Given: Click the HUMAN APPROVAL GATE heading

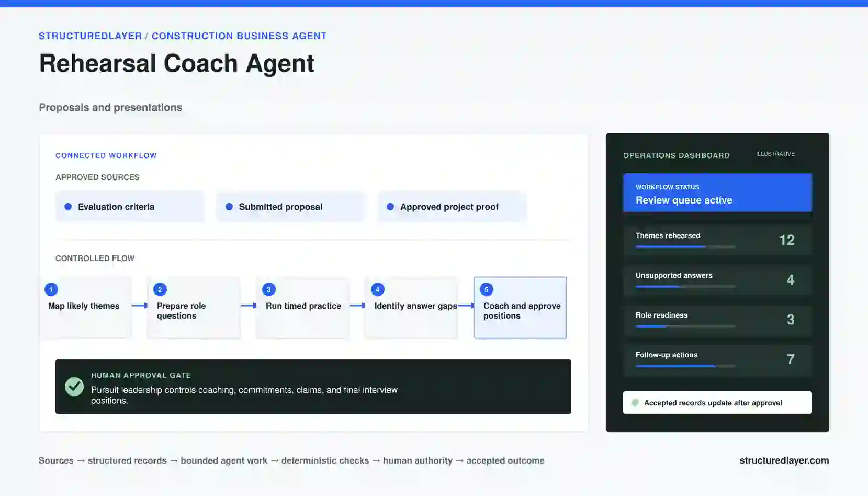Looking at the screenshot, I should (141, 375).
